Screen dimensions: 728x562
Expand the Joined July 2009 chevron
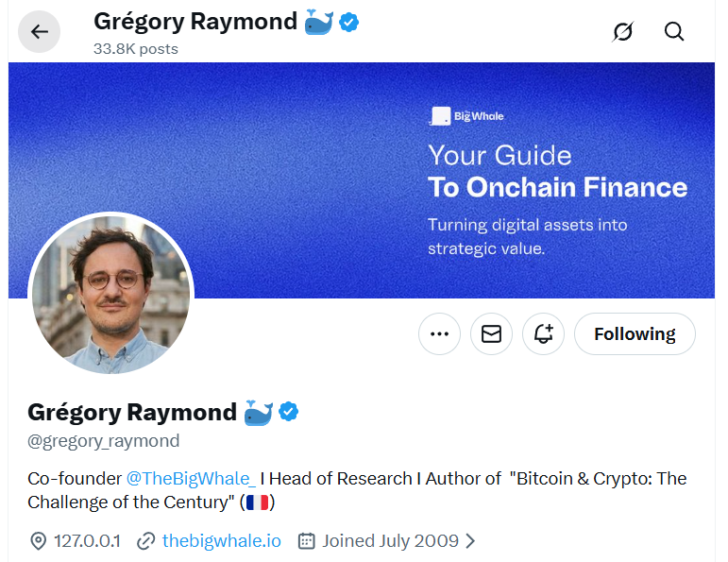[x=470, y=541]
